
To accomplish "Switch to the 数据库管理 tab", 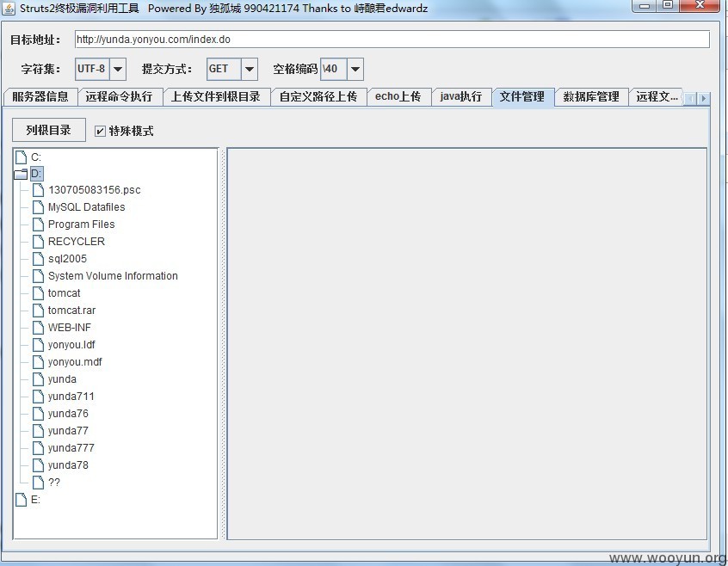I will coord(591,96).
